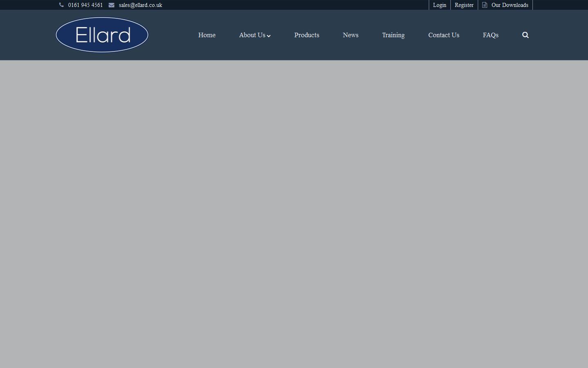Open the Our Downloads link
Screen dimensions: 588x368
click(510, 5)
